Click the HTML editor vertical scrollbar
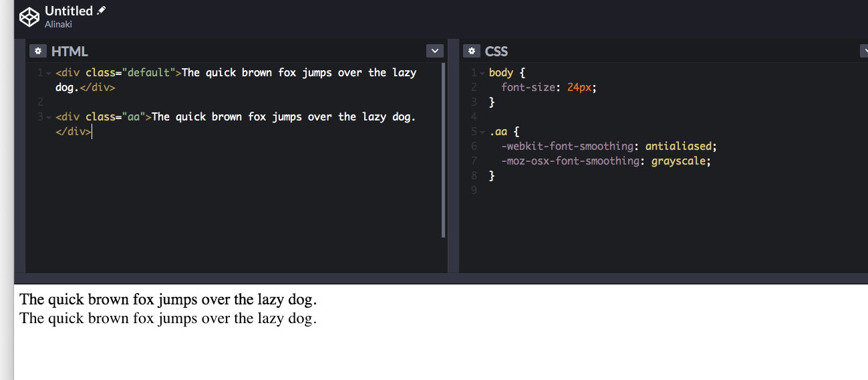 point(444,151)
